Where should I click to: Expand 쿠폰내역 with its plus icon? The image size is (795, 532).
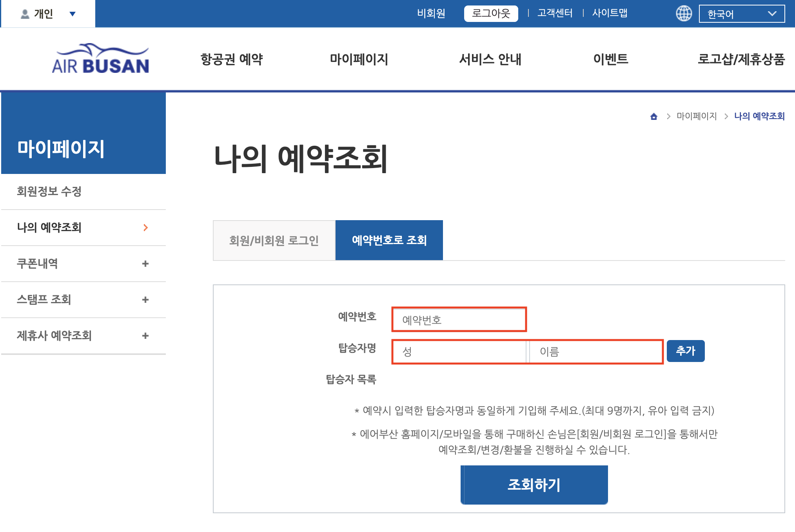click(x=145, y=264)
